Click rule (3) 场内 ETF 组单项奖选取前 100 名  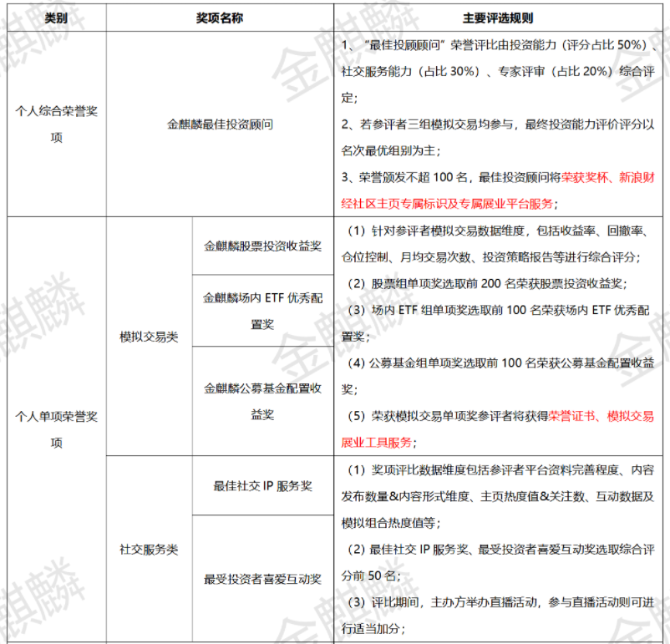[x=498, y=310]
